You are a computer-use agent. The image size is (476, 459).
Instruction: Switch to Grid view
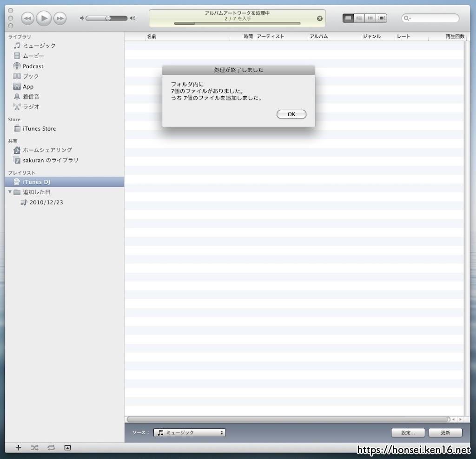tap(370, 18)
